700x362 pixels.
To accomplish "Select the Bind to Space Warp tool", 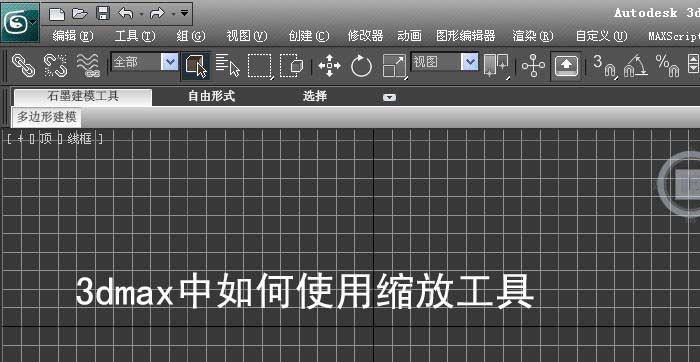I will pos(88,66).
